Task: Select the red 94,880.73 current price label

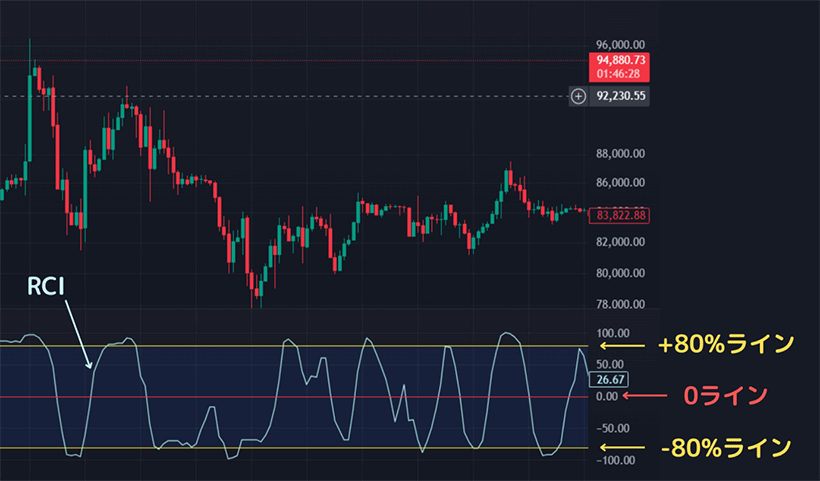Action: 620,60
